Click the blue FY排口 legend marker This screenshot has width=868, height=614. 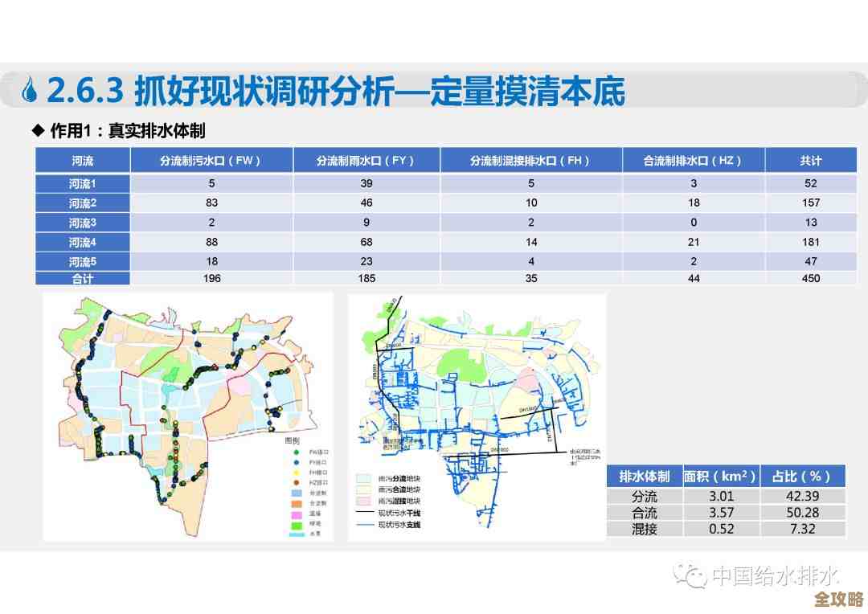coord(296,462)
